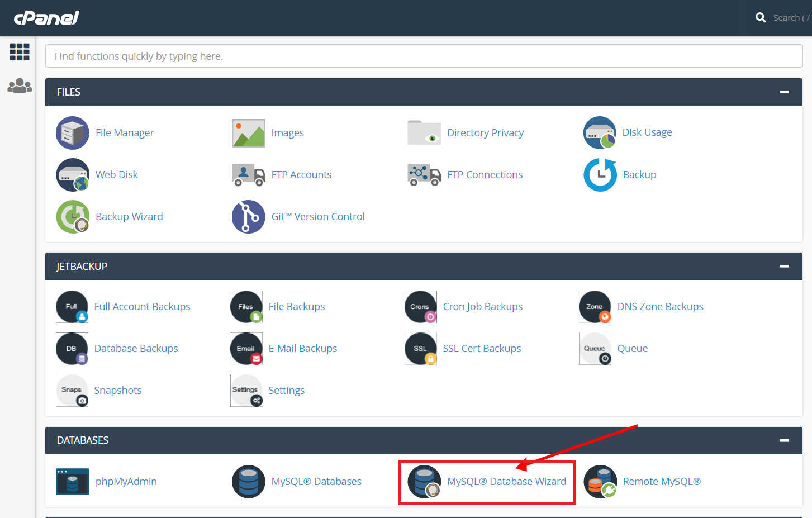
Task: Collapse the FILES section
Action: [784, 92]
